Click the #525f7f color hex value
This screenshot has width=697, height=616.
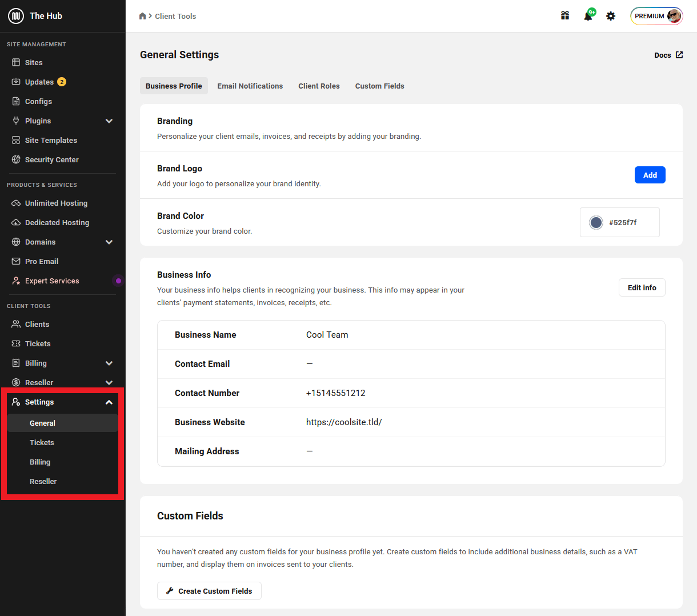[x=623, y=222]
